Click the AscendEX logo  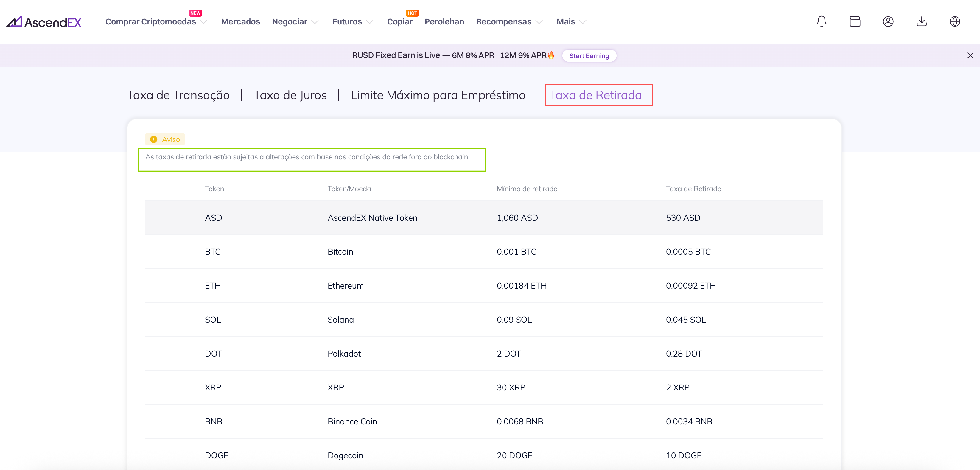click(44, 22)
